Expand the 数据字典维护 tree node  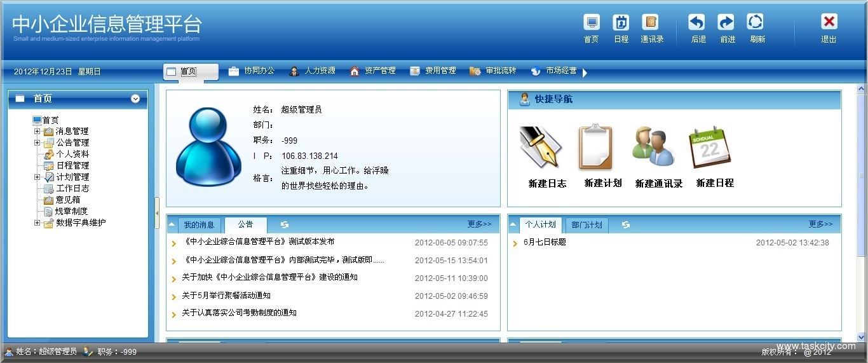(x=37, y=223)
